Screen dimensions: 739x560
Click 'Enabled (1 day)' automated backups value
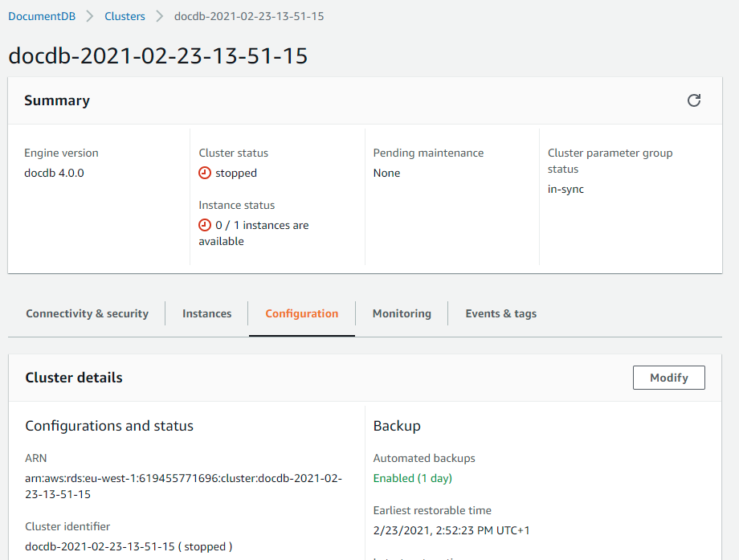[412, 478]
